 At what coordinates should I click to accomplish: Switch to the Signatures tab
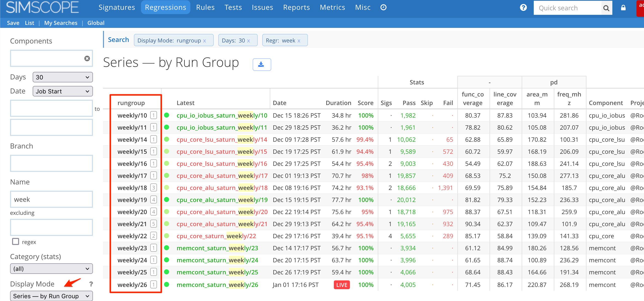tap(117, 7)
